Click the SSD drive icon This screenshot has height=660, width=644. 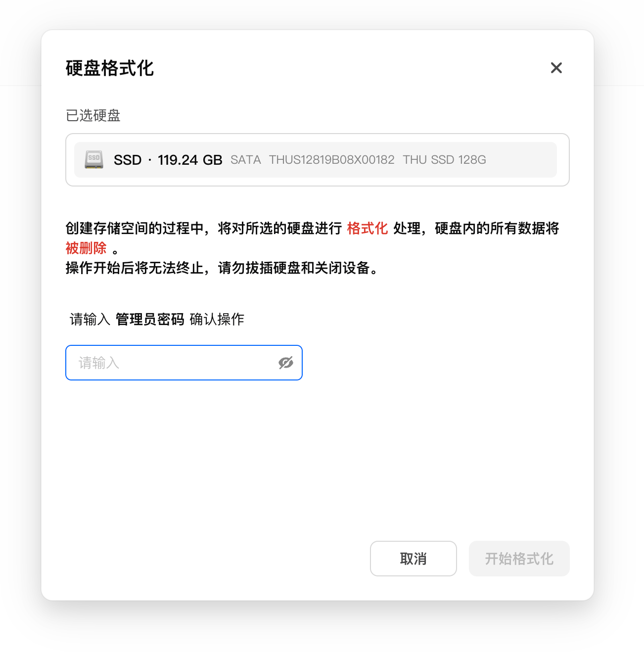click(x=94, y=160)
